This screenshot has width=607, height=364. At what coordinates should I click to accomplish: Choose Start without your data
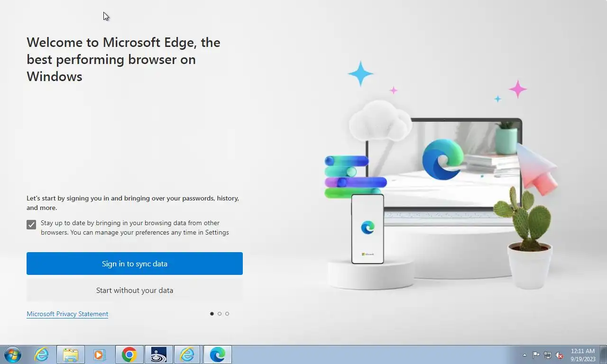pyautogui.click(x=135, y=290)
